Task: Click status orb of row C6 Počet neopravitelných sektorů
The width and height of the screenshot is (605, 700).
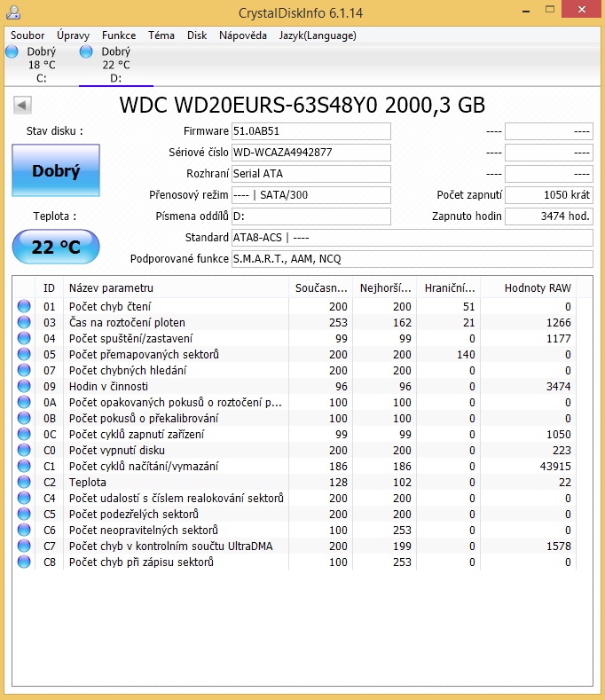Action: pyautogui.click(x=24, y=530)
